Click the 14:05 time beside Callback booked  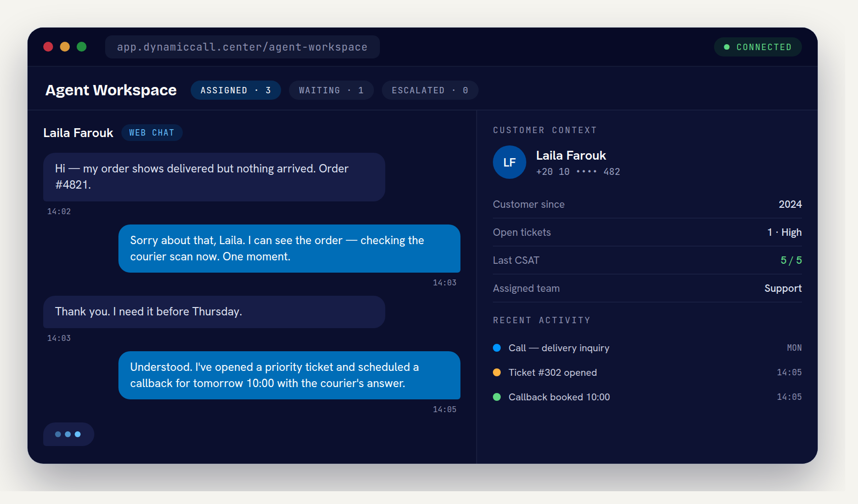pos(789,397)
